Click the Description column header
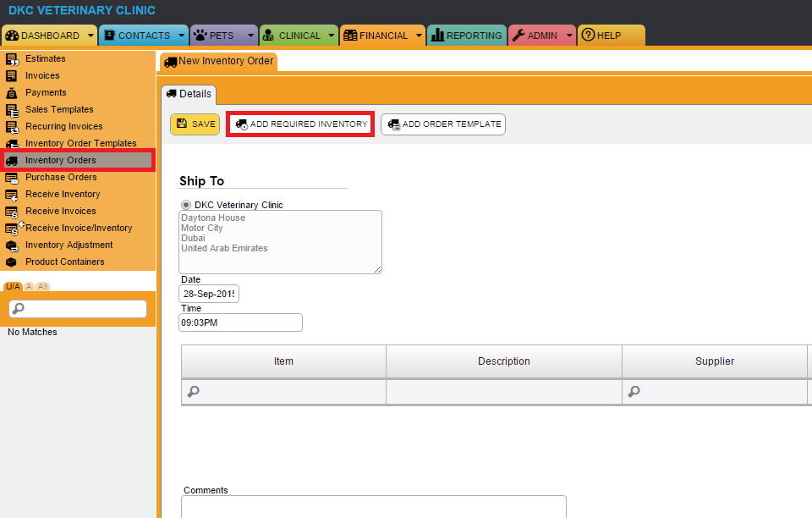 pyautogui.click(x=504, y=361)
